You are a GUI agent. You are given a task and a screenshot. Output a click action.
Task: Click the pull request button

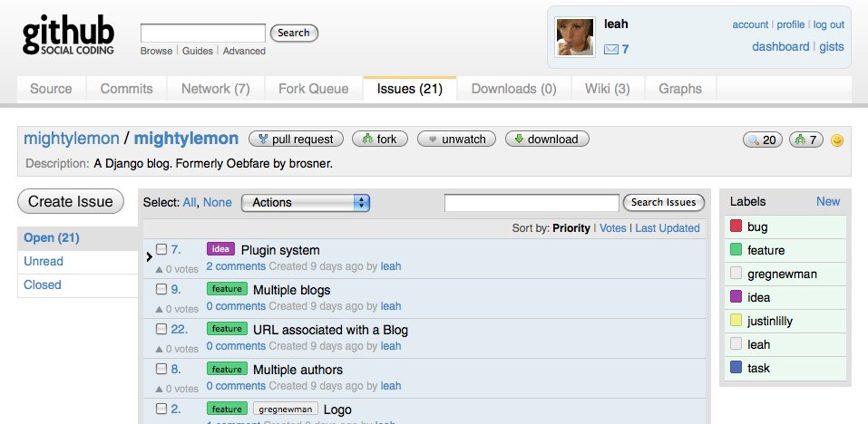click(297, 140)
